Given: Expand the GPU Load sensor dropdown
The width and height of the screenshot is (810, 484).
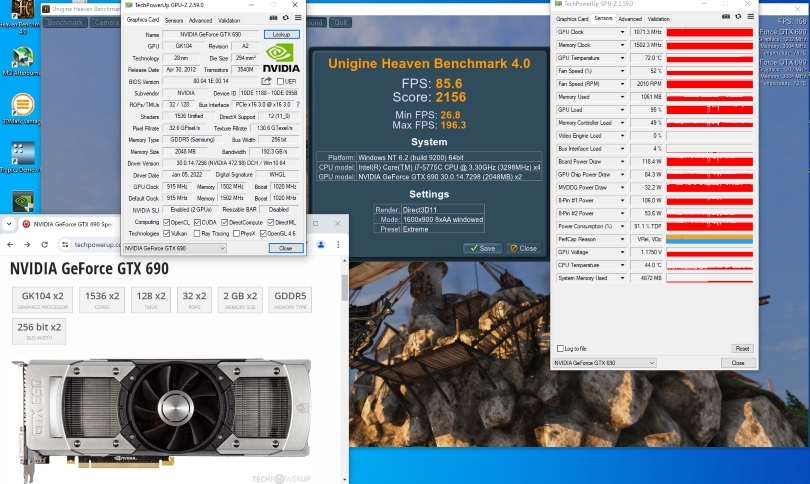Looking at the screenshot, I should pyautogui.click(x=622, y=110).
